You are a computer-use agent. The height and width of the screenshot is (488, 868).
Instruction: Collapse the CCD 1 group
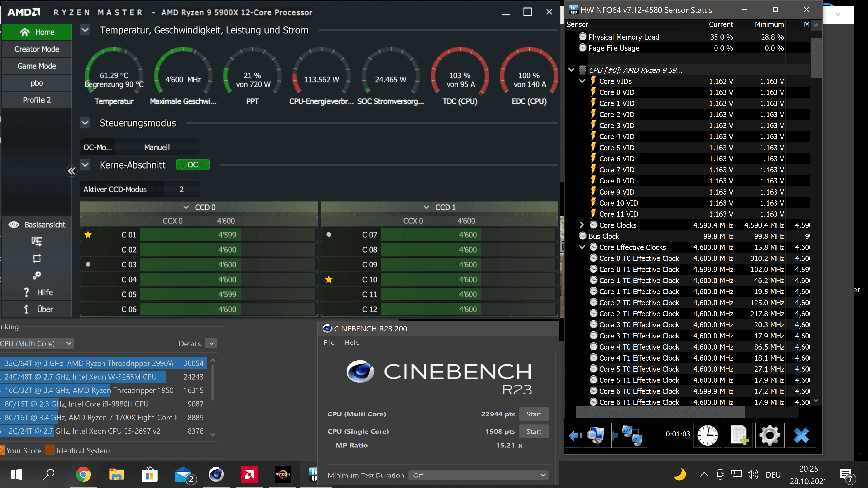pos(426,207)
